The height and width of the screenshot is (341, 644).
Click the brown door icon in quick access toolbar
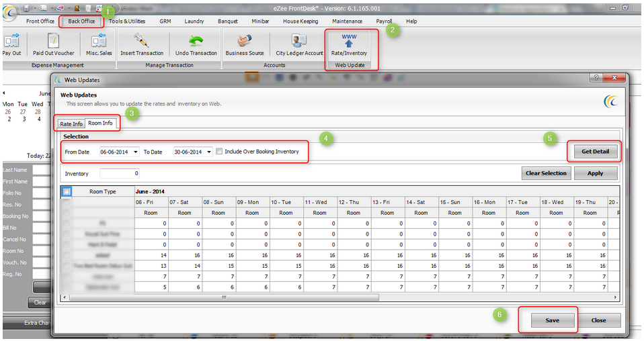[77, 8]
